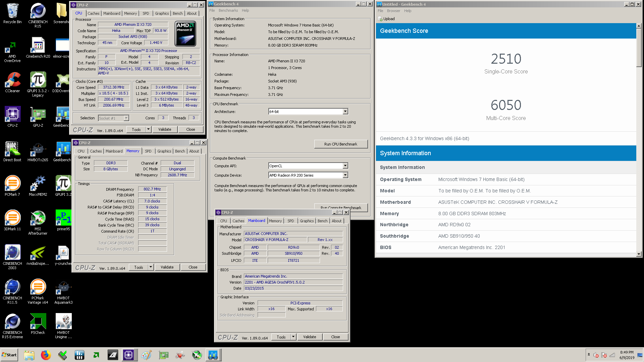This screenshot has height=362, width=644.
Task: Open the PCMark 7 desktop icon
Action: (12, 186)
